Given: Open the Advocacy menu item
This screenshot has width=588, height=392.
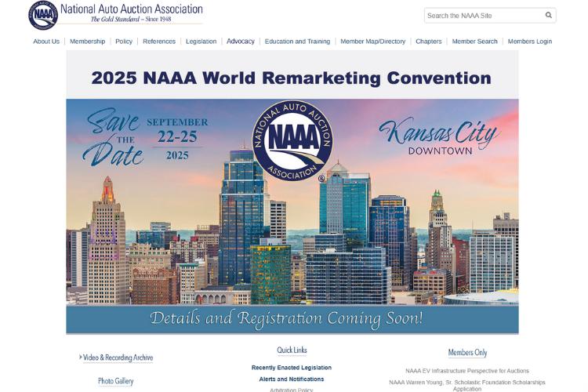Looking at the screenshot, I should click(x=241, y=42).
